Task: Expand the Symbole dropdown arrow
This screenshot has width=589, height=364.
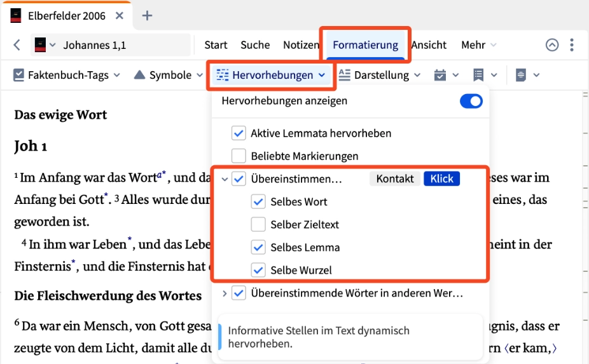Action: (200, 75)
